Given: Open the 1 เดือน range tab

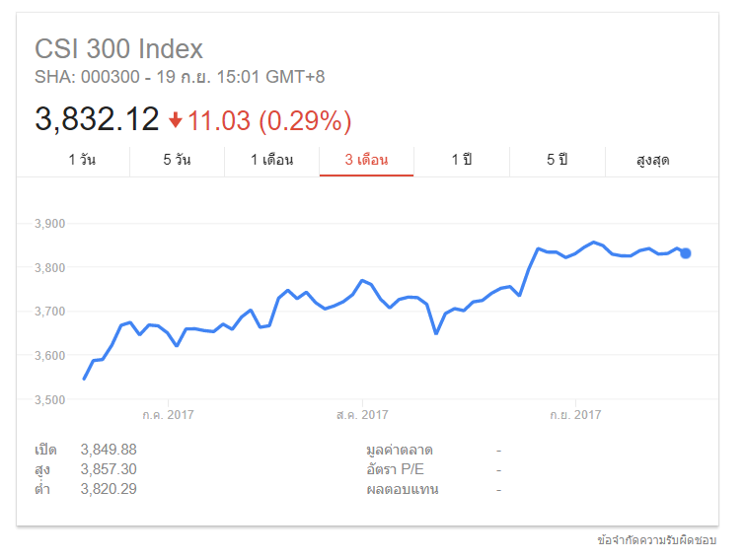Looking at the screenshot, I should click(271, 160).
